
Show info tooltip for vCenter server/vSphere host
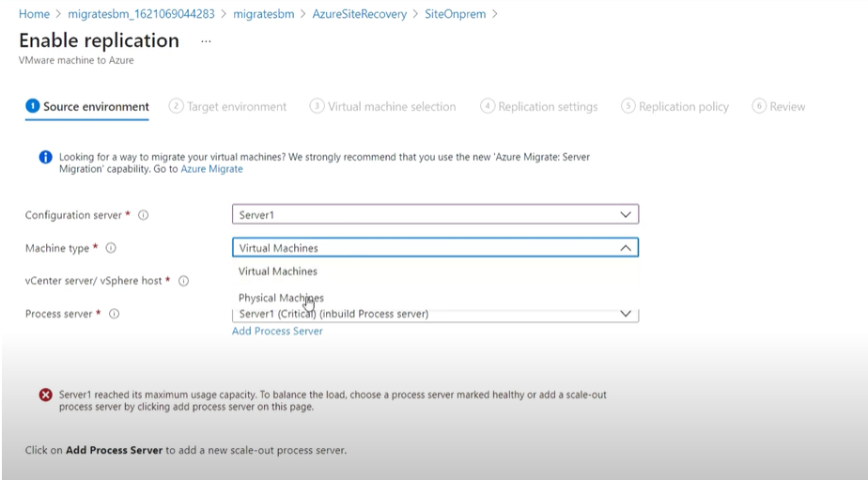[x=183, y=281]
